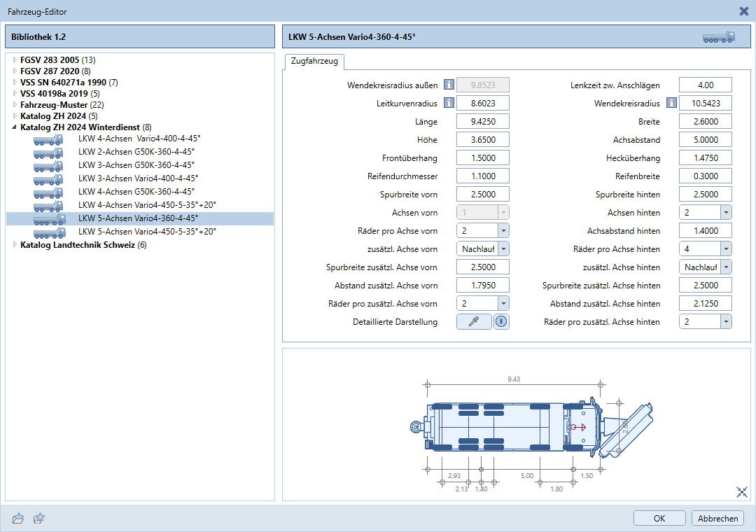Image resolution: width=756 pixels, height=532 pixels.
Task: Click the Länge input field
Action: tap(482, 122)
